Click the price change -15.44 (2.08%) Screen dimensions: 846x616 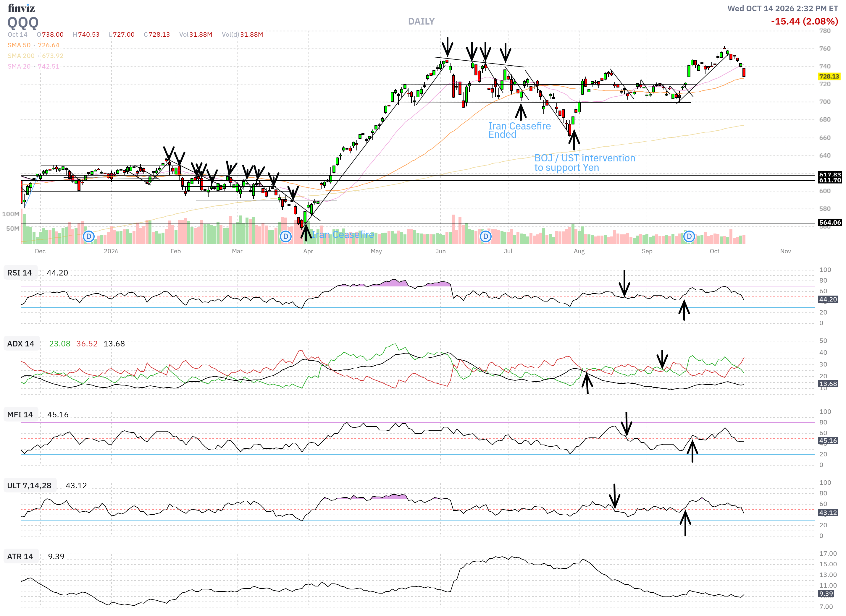click(x=805, y=21)
